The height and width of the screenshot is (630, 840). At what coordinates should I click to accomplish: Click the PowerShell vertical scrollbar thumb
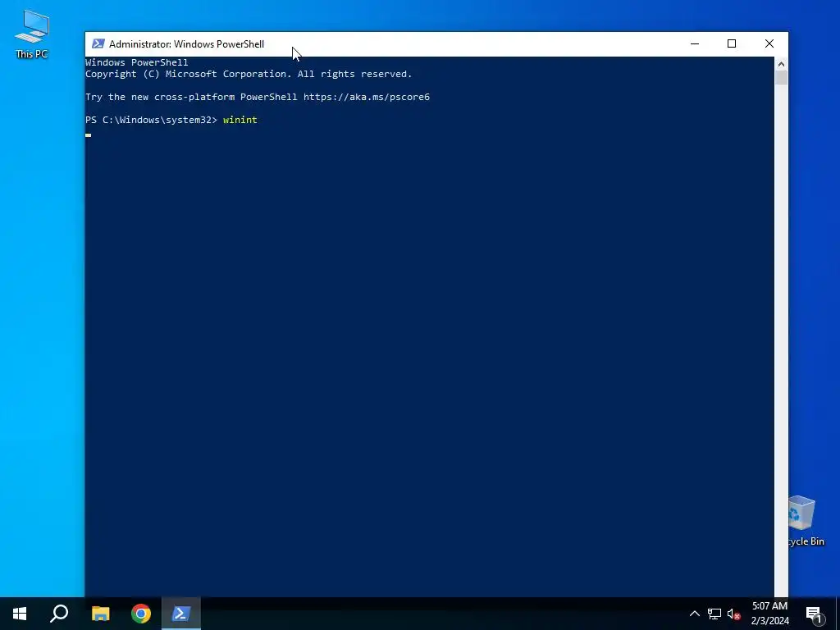[781, 78]
